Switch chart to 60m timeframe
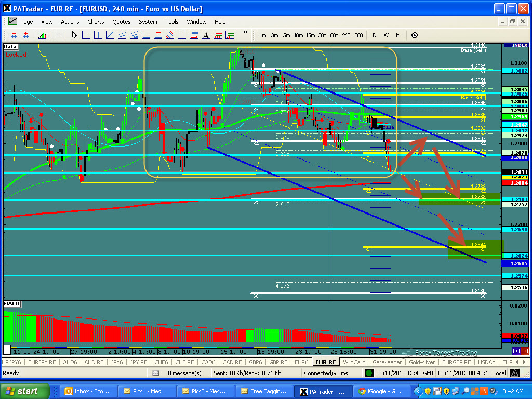Viewport: 532px width, 399px height. point(335,35)
